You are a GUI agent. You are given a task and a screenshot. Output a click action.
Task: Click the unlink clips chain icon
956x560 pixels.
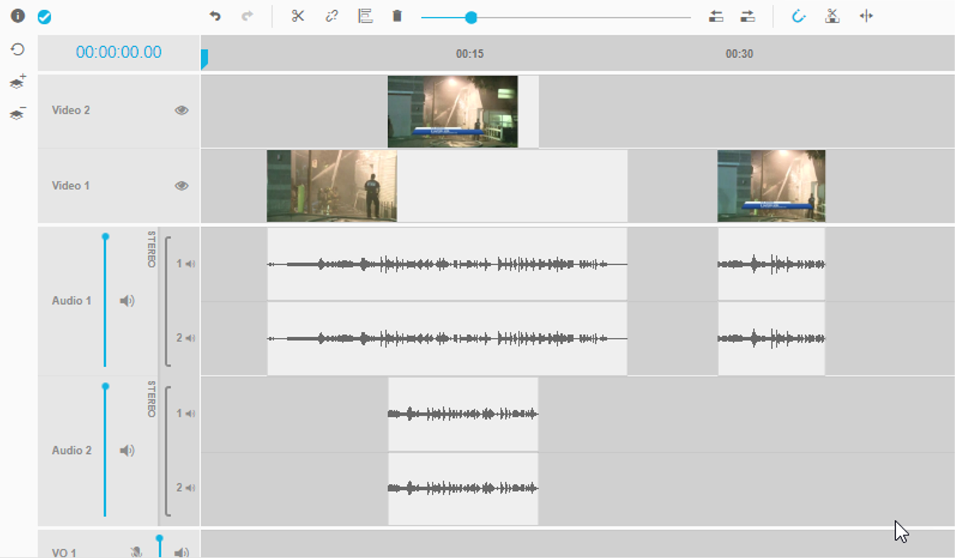coord(331,16)
